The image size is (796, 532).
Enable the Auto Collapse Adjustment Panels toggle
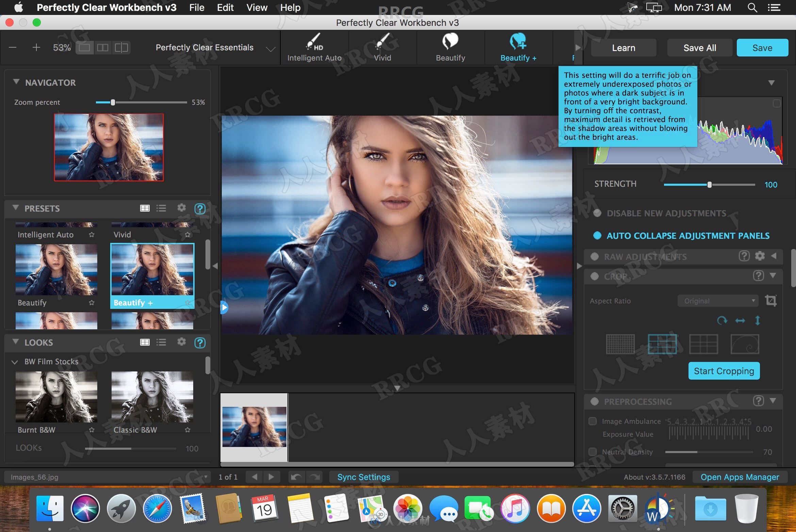tap(597, 236)
